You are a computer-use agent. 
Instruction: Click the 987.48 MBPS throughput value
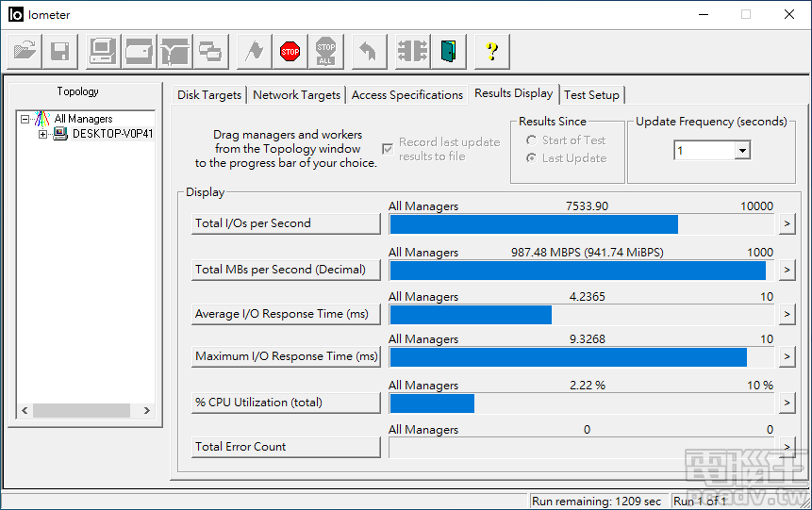coord(588,253)
